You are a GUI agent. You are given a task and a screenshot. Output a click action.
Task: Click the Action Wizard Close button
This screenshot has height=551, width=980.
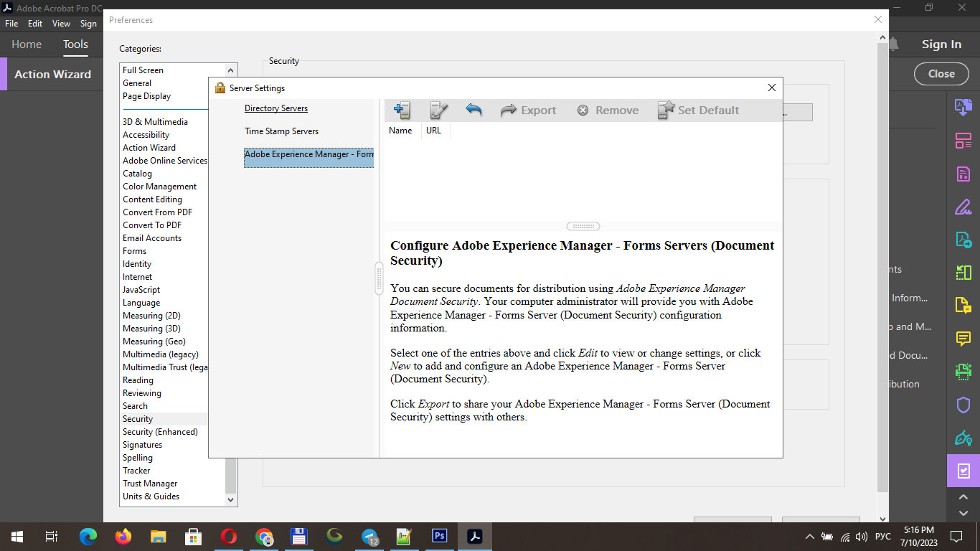coord(941,74)
